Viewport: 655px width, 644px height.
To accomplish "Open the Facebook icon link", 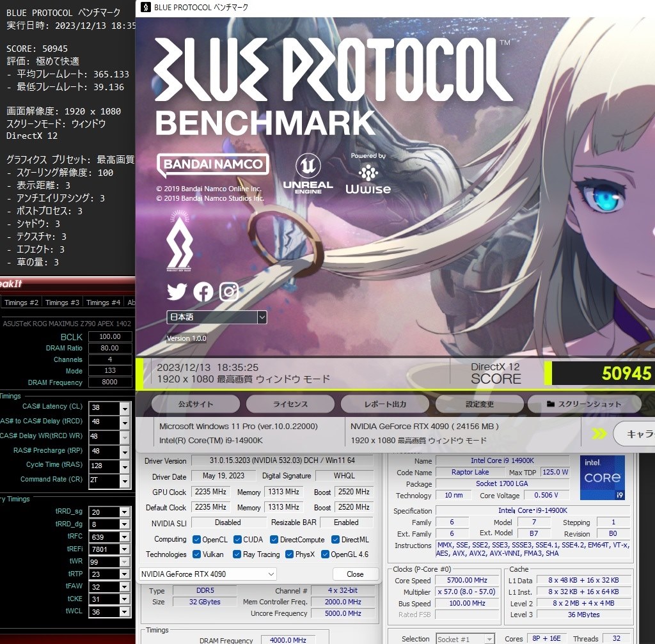I will click(203, 292).
